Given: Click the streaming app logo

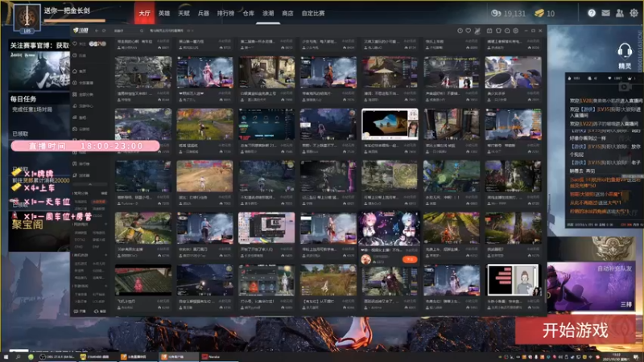Looking at the screenshot, I should click(81, 31).
